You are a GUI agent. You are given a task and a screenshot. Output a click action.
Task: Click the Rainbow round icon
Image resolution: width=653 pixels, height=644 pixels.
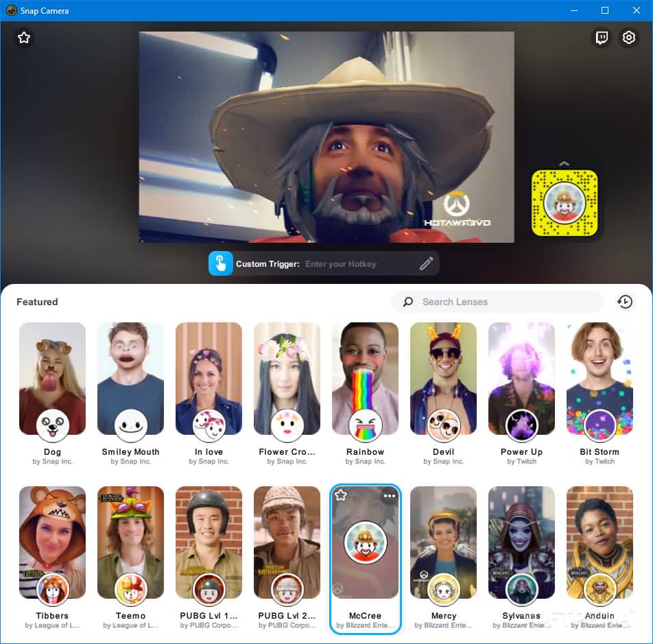click(365, 425)
